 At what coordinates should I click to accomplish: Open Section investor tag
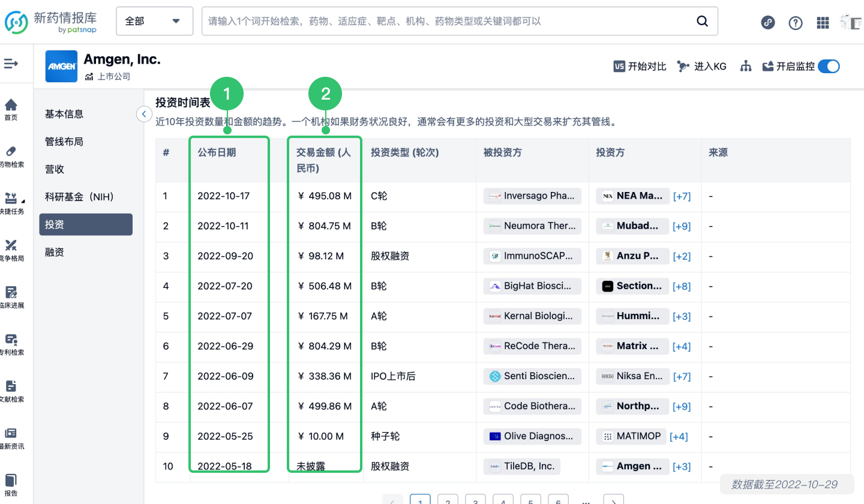click(632, 286)
